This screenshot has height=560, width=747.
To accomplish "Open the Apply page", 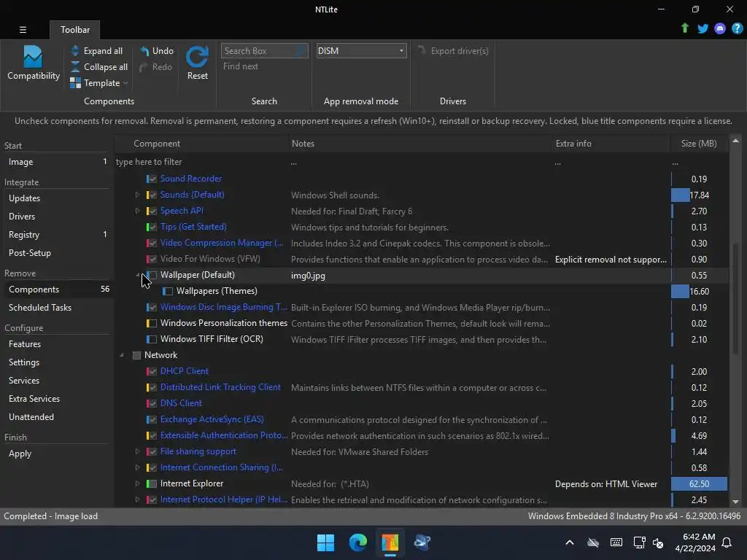I will 57,454.
